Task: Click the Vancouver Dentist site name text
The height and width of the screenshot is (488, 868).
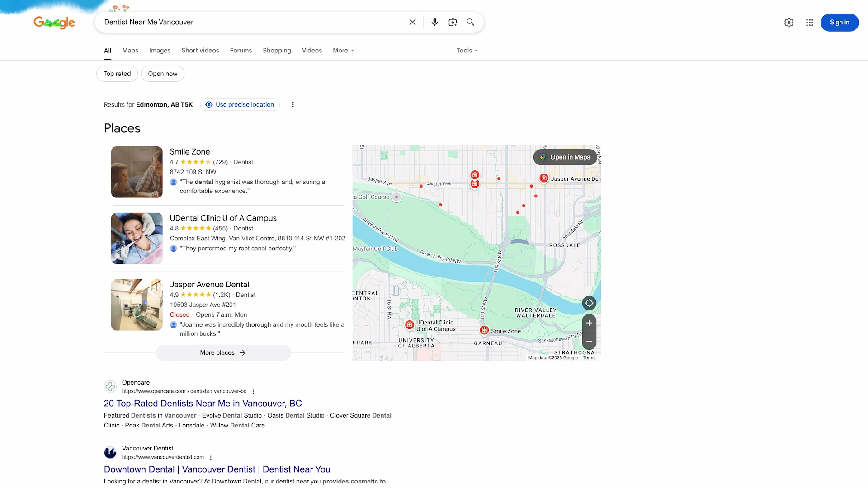Action: (147, 449)
